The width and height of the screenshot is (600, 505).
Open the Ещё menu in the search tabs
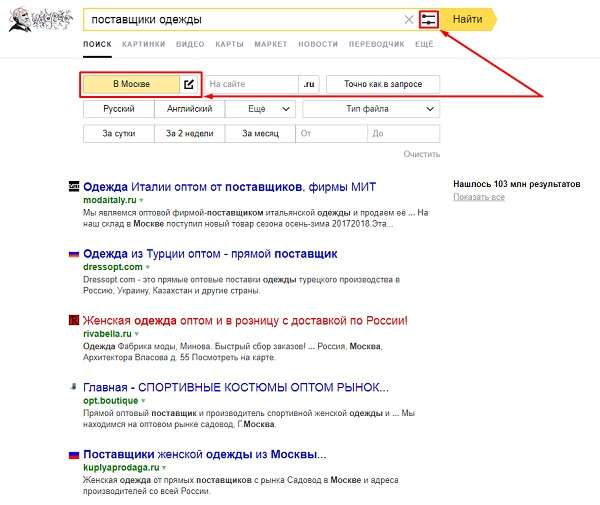pyautogui.click(x=424, y=45)
